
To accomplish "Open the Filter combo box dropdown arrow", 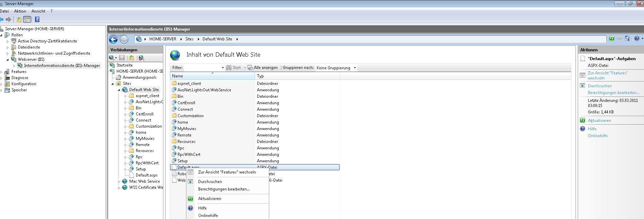I will tap(223, 68).
